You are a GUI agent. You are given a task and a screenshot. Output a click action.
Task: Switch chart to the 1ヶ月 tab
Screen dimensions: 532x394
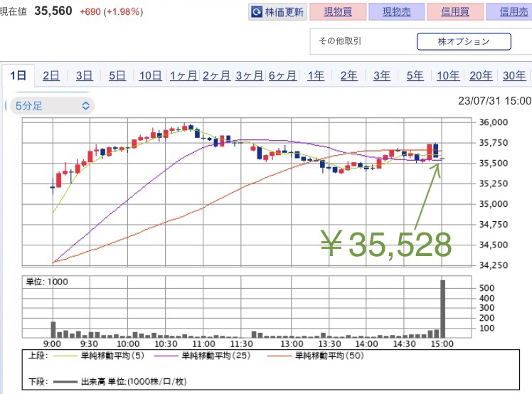pyautogui.click(x=183, y=76)
